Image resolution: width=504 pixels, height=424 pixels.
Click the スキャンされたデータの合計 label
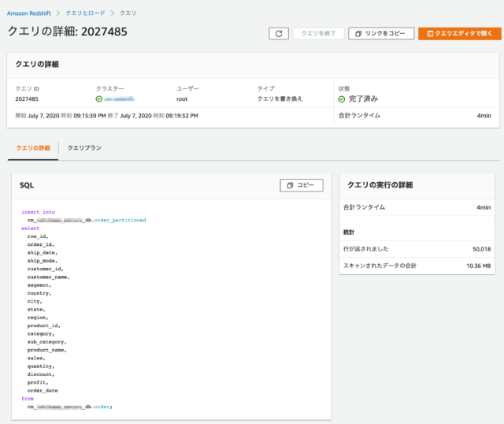[380, 266]
